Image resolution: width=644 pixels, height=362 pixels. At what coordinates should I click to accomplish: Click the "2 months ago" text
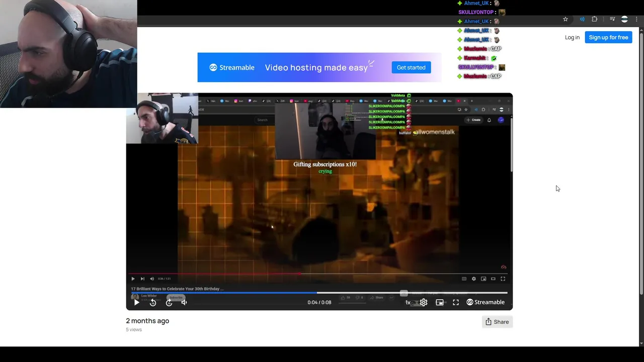147,321
